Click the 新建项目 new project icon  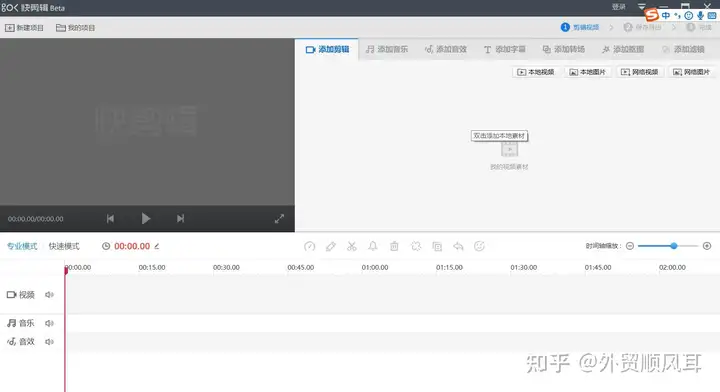pyautogui.click(x=10, y=28)
